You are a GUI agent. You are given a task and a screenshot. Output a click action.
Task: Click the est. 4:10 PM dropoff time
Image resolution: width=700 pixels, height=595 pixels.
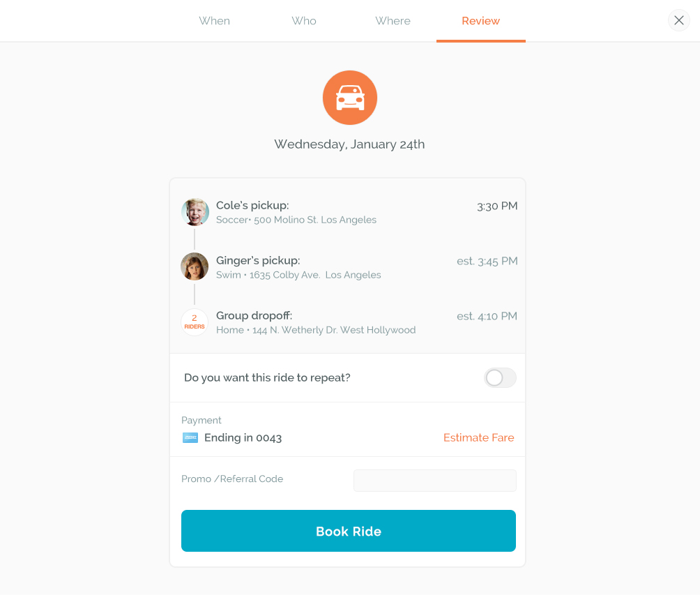point(487,316)
